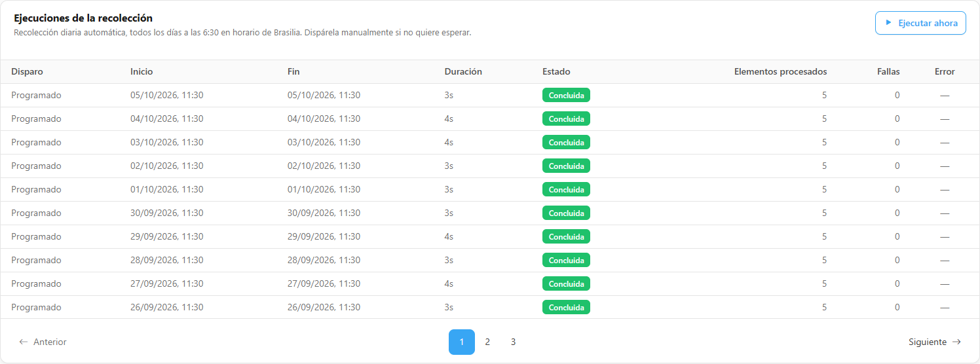Select Inicio cell 01/10/2026, 11:30
The image size is (980, 364).
(166, 189)
